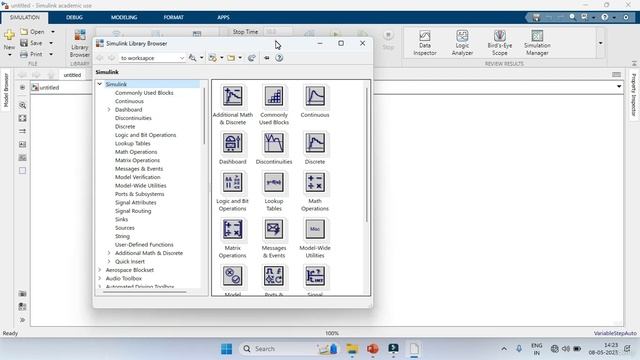This screenshot has width=640, height=360.
Task: Expand the Aerospace Blockset tree node
Action: 100,270
